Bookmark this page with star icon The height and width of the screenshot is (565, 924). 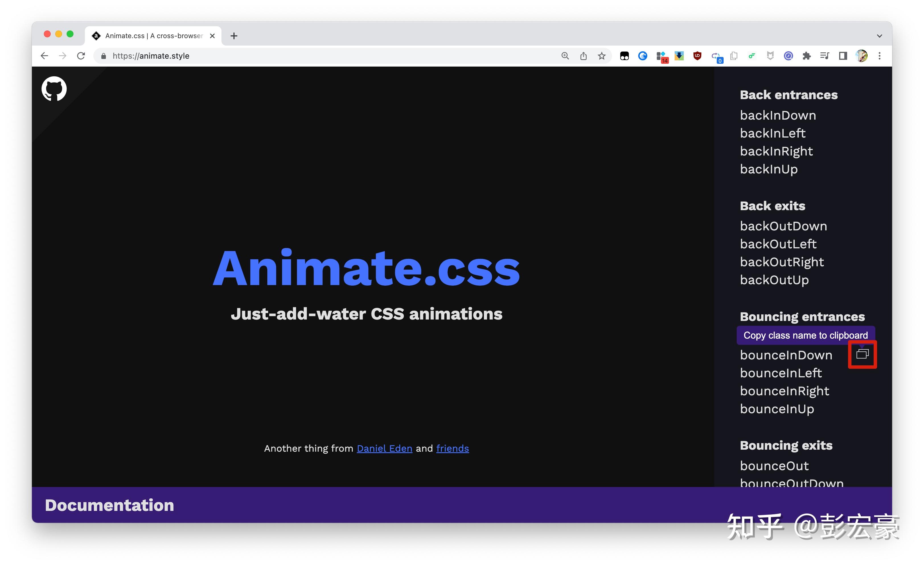(x=601, y=56)
